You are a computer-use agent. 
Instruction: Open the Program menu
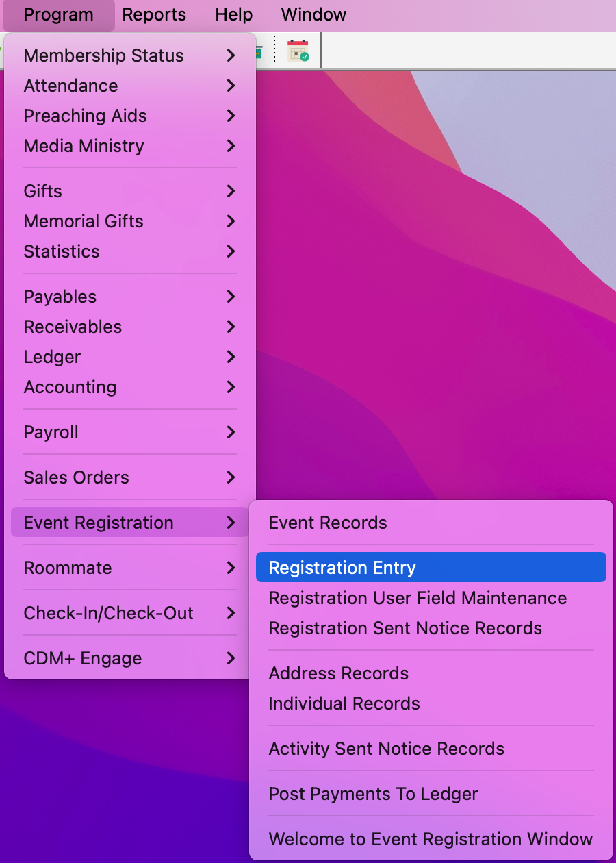58,14
